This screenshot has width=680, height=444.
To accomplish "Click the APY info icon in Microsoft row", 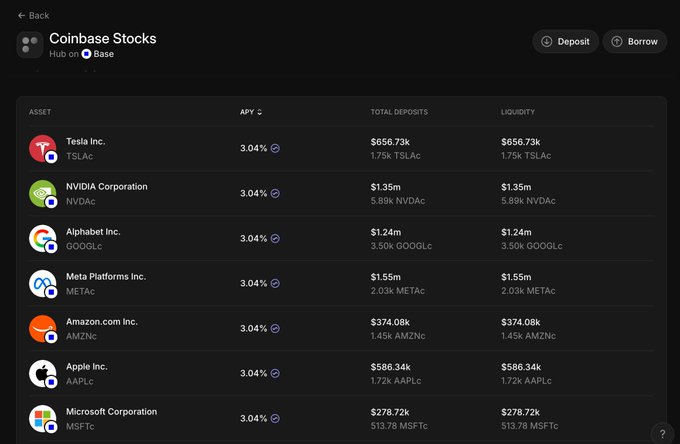I will 275,418.
